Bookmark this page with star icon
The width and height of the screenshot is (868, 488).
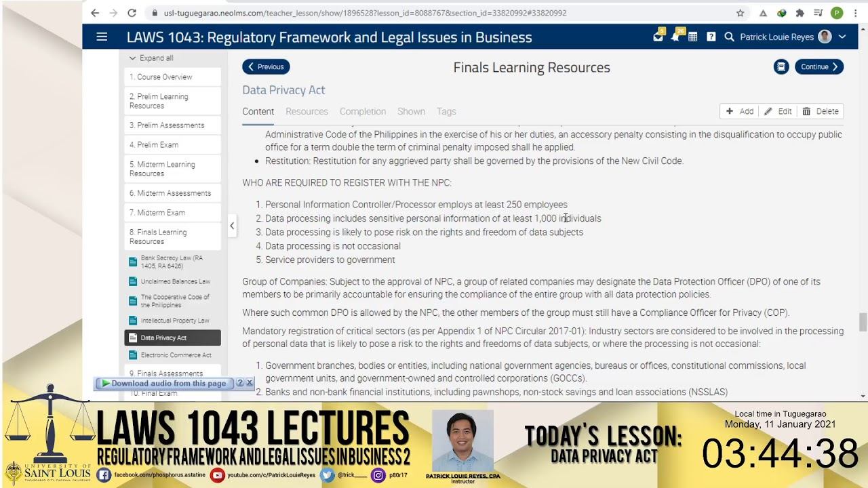click(740, 13)
